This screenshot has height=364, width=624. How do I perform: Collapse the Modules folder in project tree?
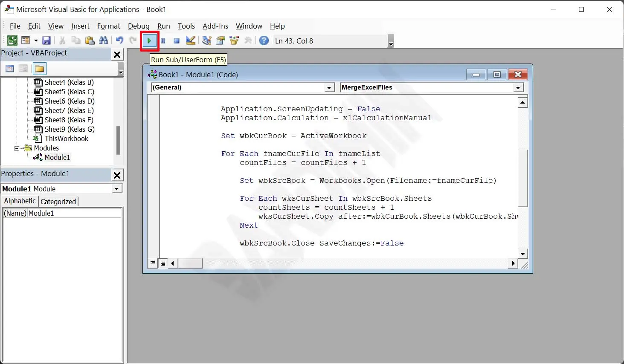17,148
